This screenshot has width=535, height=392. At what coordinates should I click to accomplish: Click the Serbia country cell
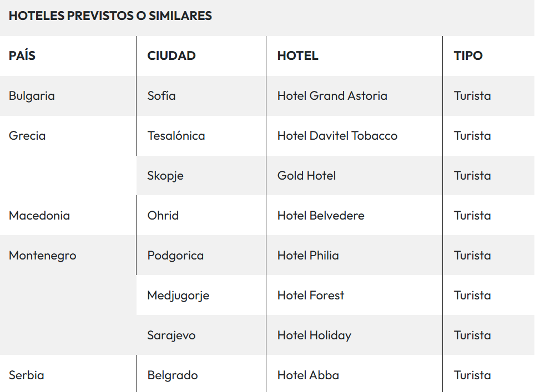point(27,375)
